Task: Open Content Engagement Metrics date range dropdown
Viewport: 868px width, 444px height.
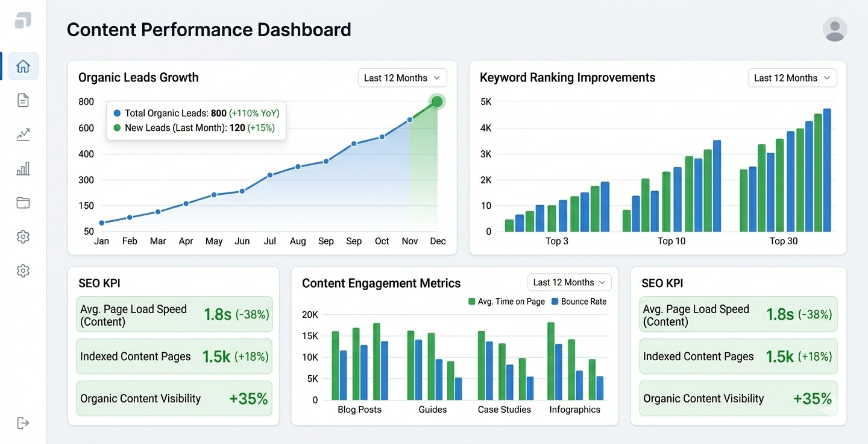Action: pyautogui.click(x=570, y=282)
